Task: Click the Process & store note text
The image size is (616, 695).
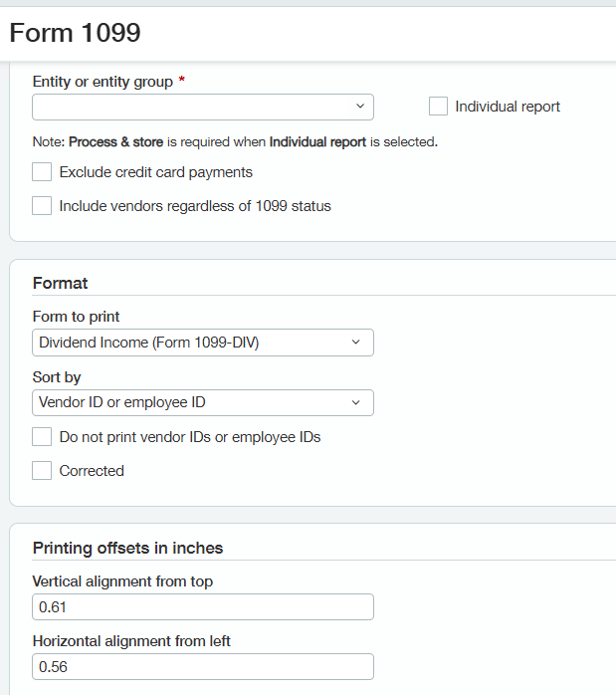Action: 235,142
